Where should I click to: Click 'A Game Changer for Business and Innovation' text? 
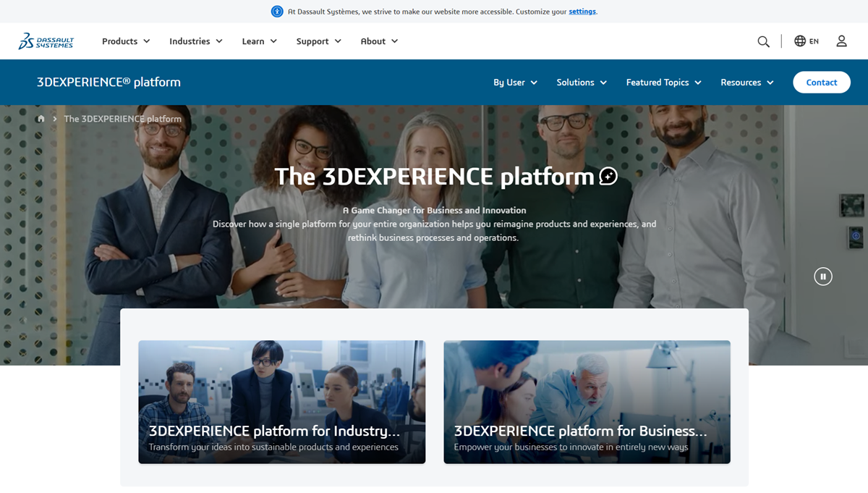pos(435,211)
